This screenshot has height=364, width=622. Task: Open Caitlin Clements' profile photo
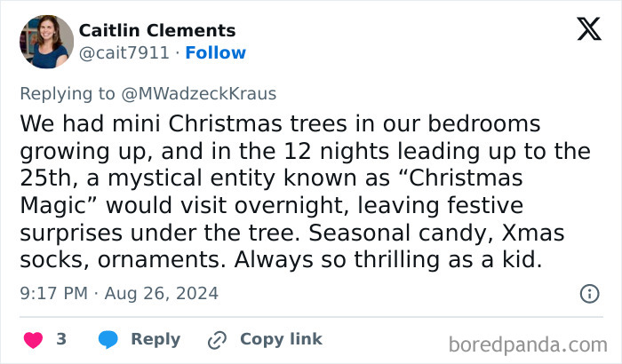(46, 42)
